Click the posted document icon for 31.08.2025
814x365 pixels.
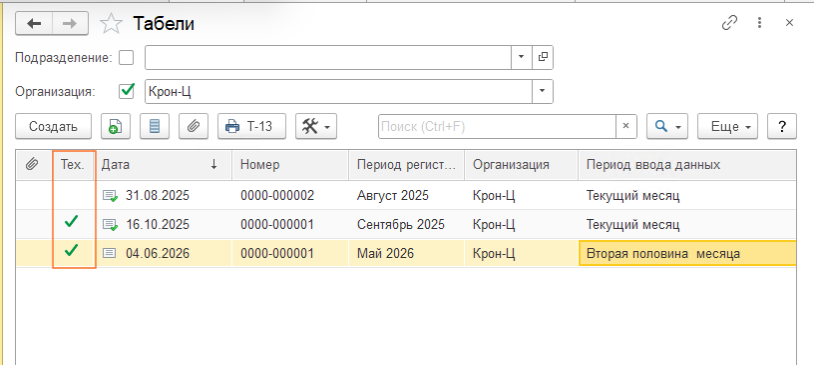110,196
